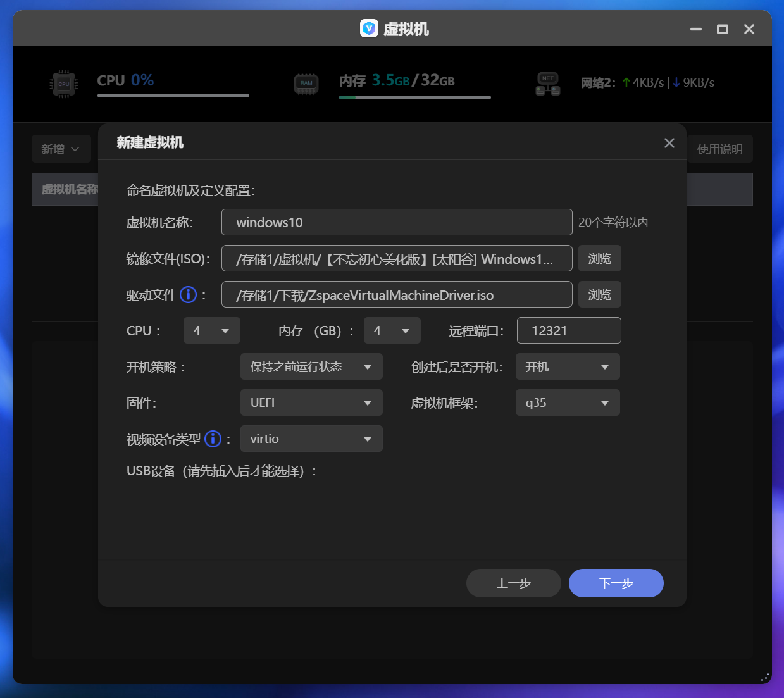Expand the 新增 menu button
Viewport: 784px width, 698px height.
tap(61, 149)
